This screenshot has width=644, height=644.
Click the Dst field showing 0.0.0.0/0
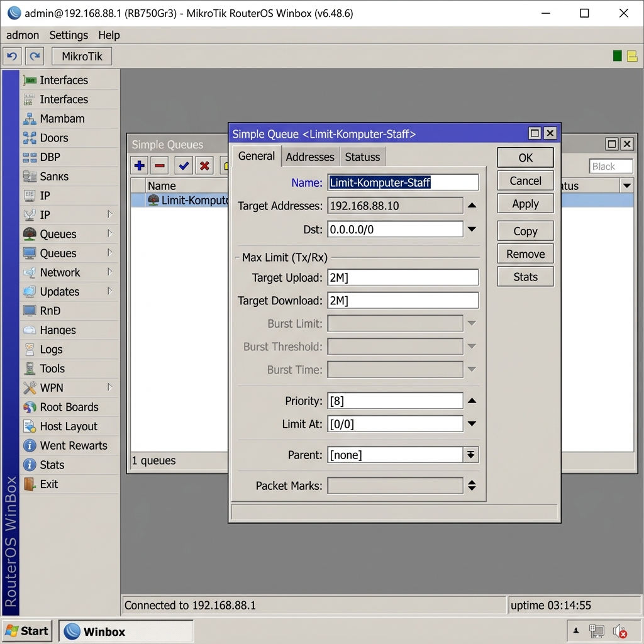[x=395, y=229]
